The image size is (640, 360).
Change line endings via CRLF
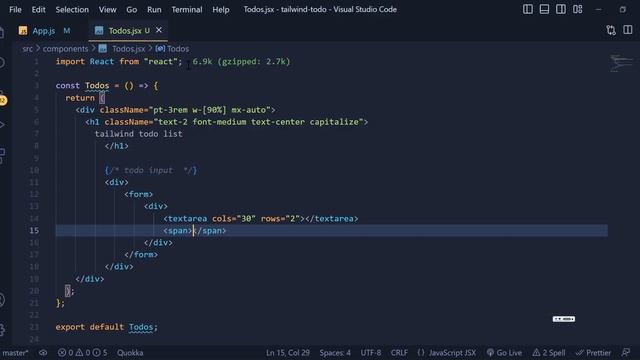coord(399,353)
